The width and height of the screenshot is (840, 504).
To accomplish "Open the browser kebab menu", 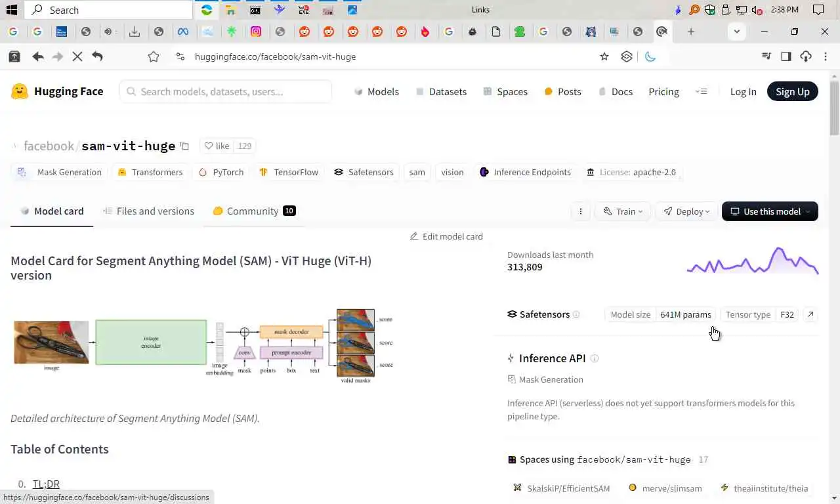I will 826,56.
